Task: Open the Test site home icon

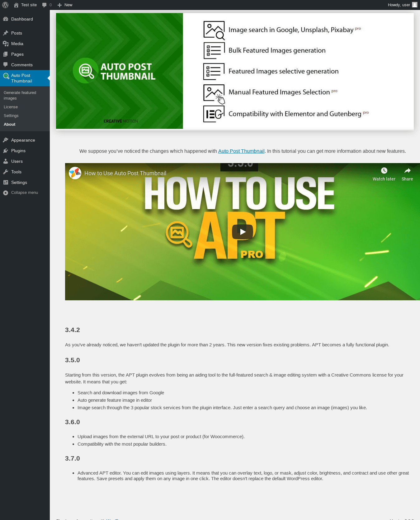Action: pyautogui.click(x=16, y=5)
